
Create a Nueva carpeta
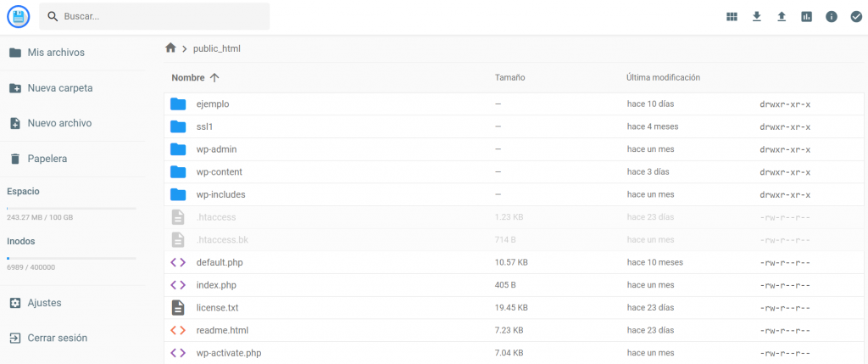(x=59, y=88)
